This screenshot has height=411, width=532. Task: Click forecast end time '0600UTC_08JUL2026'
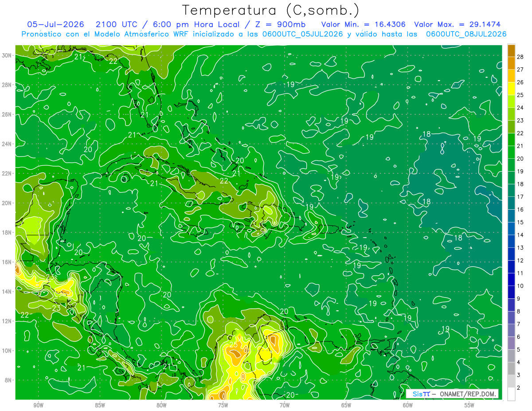pyautogui.click(x=466, y=34)
